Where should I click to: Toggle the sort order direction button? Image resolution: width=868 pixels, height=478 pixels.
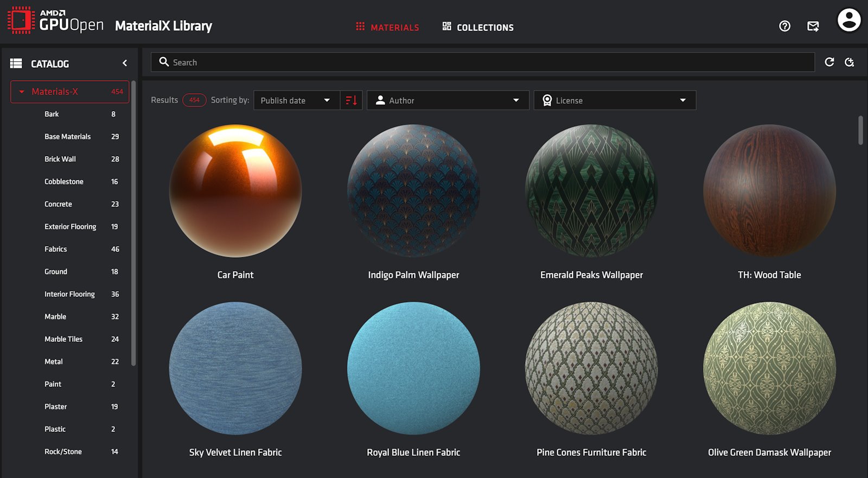(x=351, y=100)
